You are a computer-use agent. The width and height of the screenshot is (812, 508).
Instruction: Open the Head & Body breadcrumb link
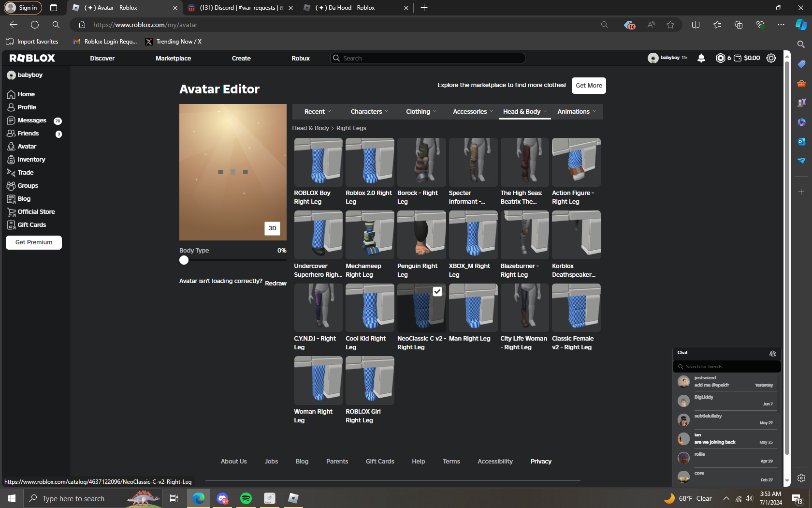[310, 128]
